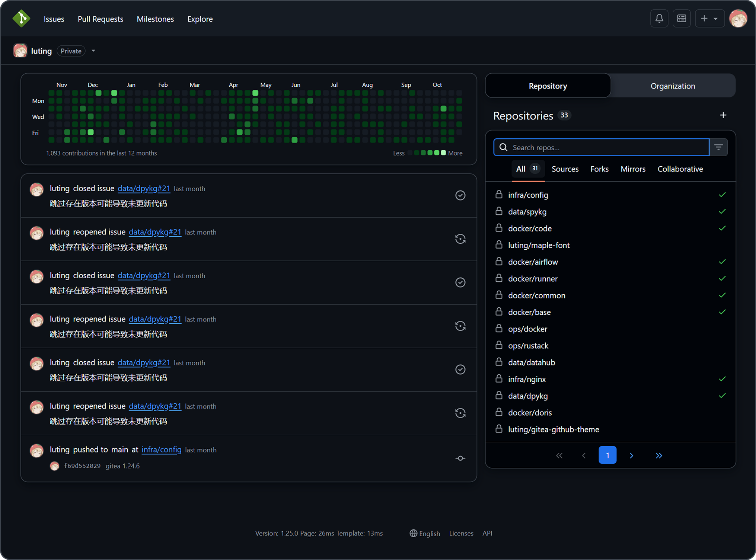Go to last page of repositories
Viewport: 756px width, 560px height.
pos(658,455)
